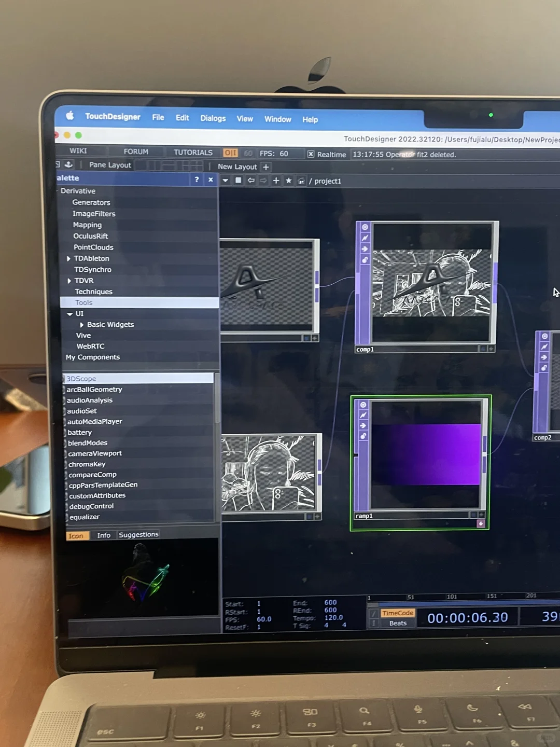Image resolution: width=560 pixels, height=747 pixels.
Task: Open the Window menu
Action: (x=278, y=119)
